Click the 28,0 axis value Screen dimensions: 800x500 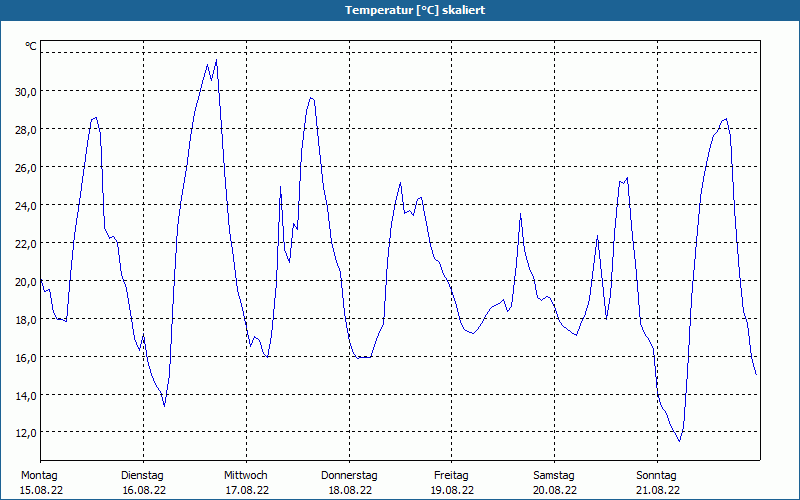(x=26, y=130)
